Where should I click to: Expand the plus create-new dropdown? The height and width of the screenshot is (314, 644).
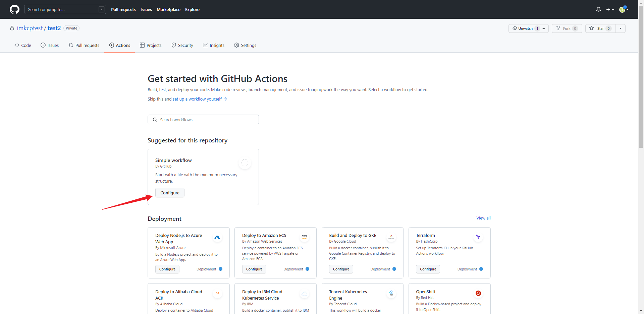(x=610, y=9)
